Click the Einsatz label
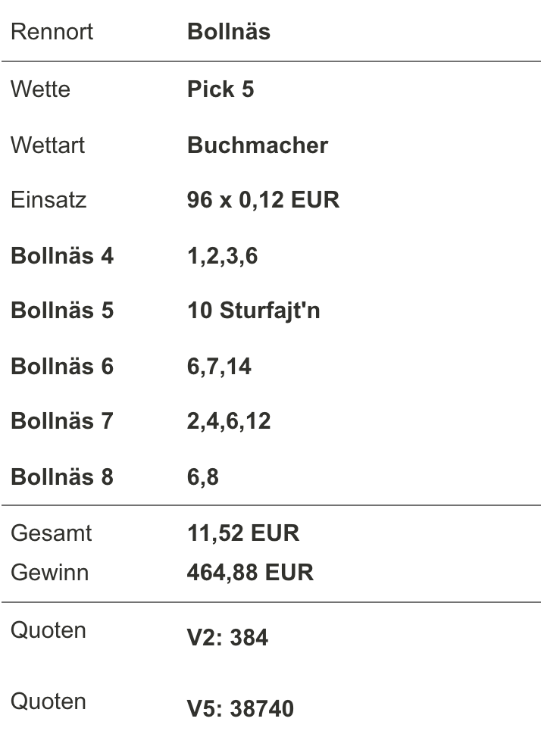The height and width of the screenshot is (756, 541). point(48,200)
